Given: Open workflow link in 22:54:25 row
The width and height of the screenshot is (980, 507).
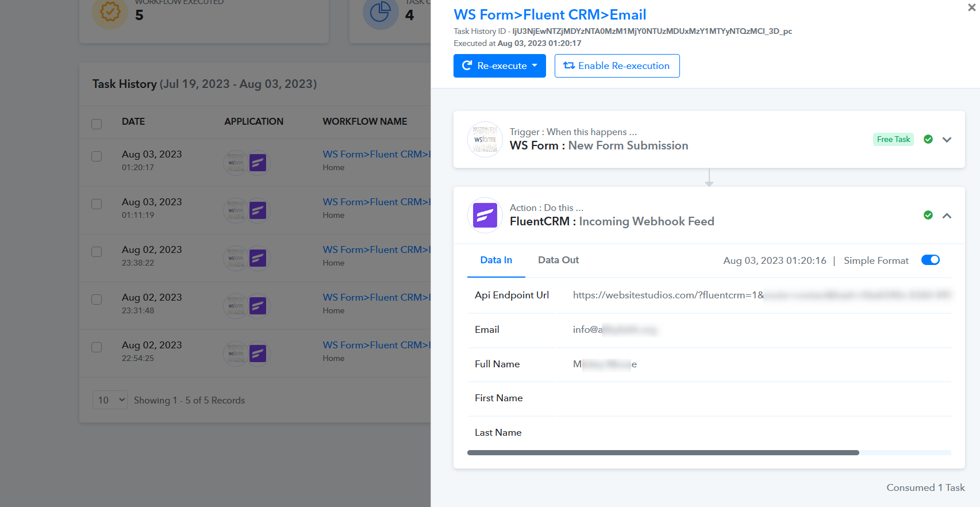Looking at the screenshot, I should [x=376, y=345].
